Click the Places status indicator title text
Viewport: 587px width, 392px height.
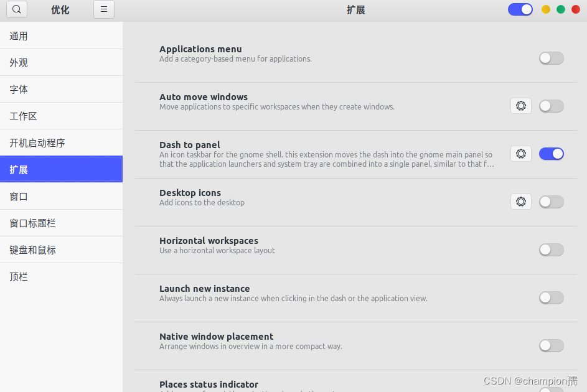pos(209,384)
